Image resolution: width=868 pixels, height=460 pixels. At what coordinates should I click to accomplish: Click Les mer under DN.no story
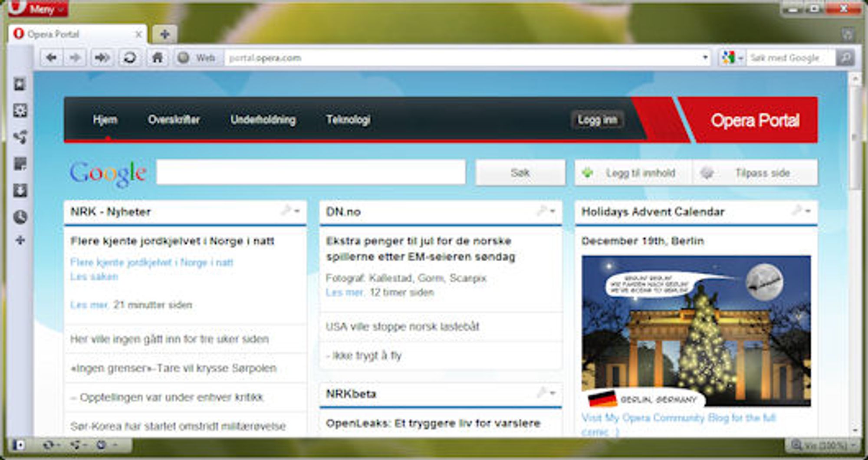click(x=345, y=292)
